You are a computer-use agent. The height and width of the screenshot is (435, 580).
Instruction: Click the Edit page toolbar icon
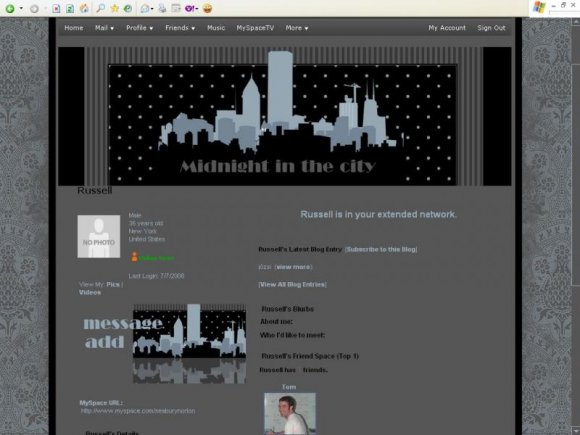point(176,8)
